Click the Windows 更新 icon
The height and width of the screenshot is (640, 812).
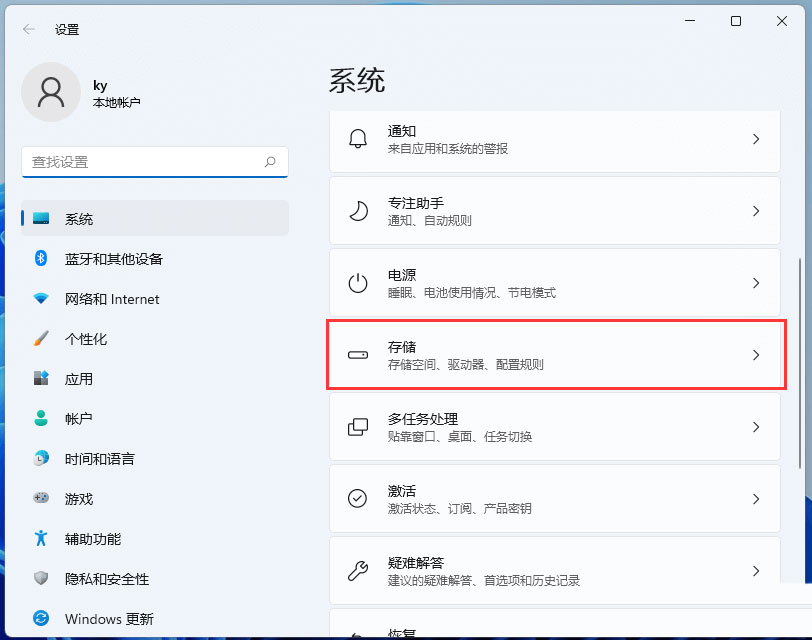40,618
